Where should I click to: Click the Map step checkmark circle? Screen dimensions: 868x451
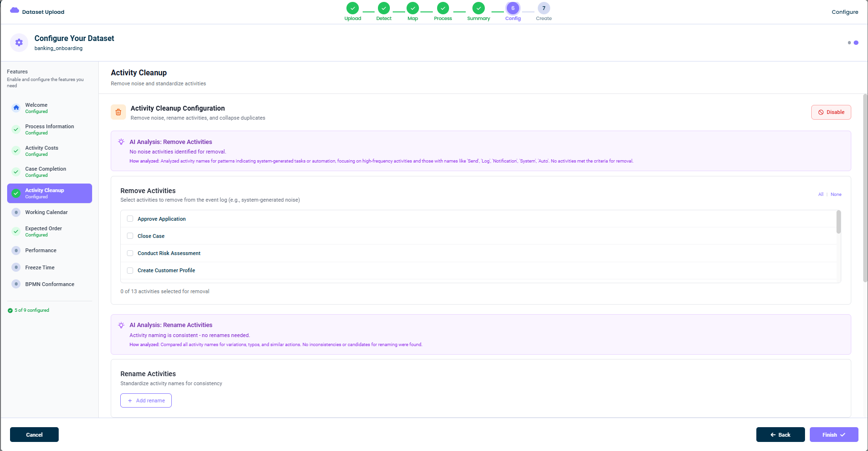(x=413, y=8)
